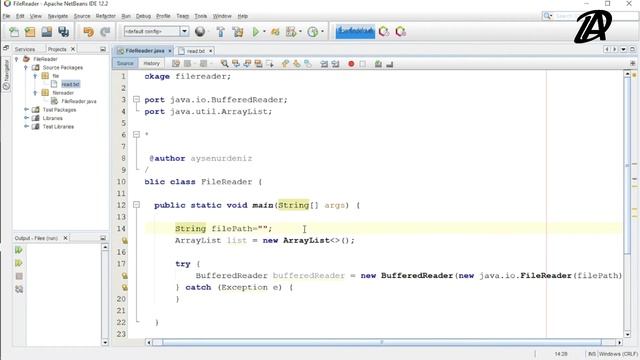Start macro recording with red circle icon
The image size is (640, 360).
pyautogui.click(x=351, y=64)
